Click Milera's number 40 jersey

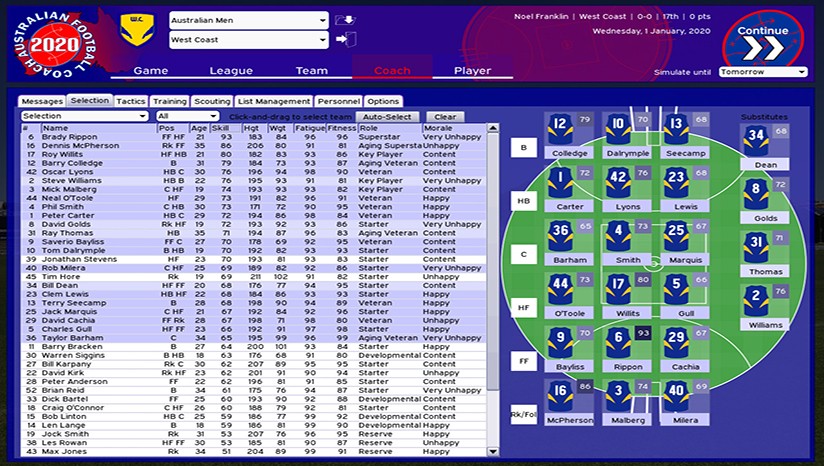[x=676, y=397]
